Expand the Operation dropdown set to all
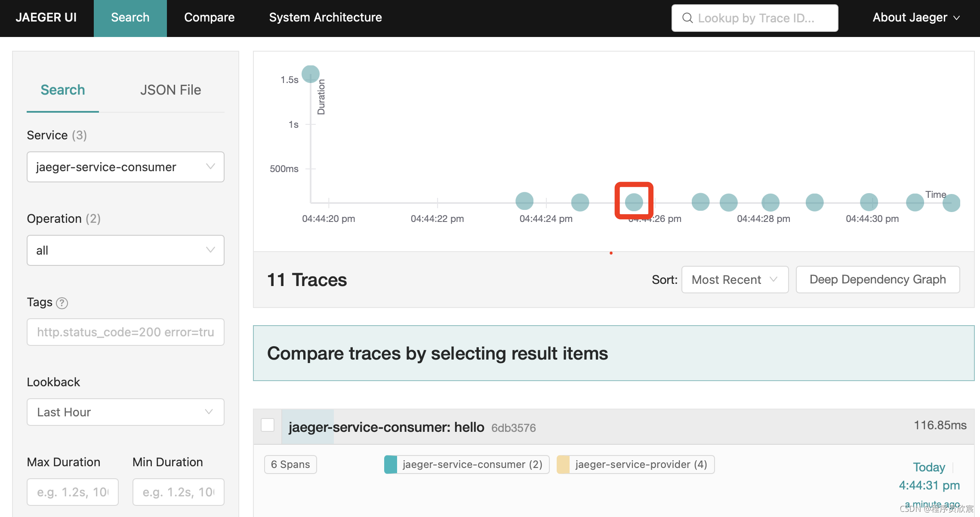The height and width of the screenshot is (517, 980). 125,250
